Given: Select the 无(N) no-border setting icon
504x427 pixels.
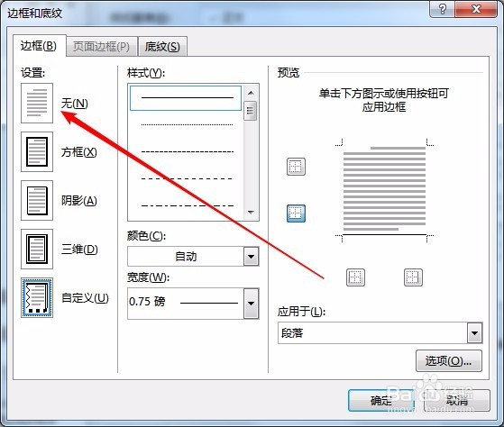Looking at the screenshot, I should click(37, 103).
